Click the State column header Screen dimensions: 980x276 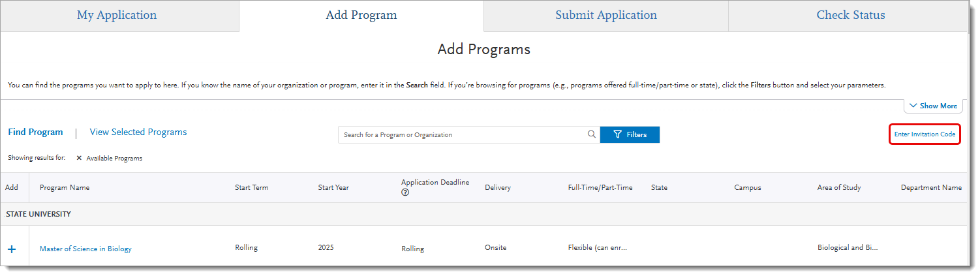point(659,187)
